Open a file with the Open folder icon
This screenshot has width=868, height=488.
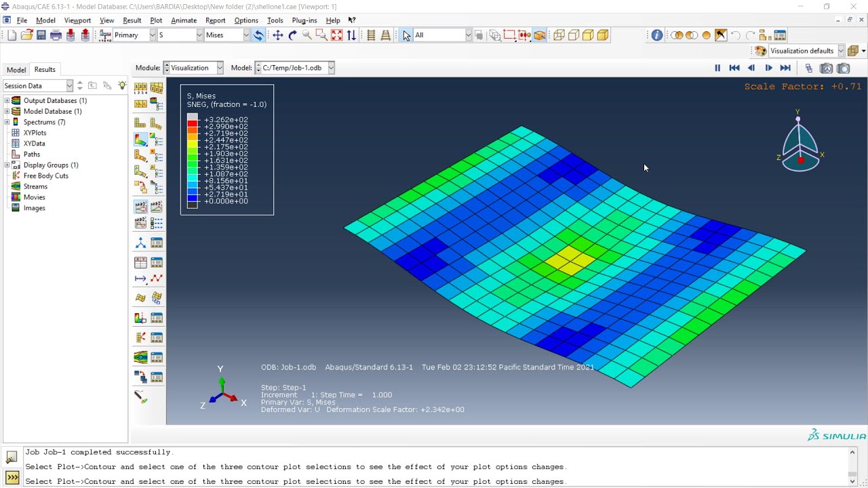pyautogui.click(x=26, y=35)
